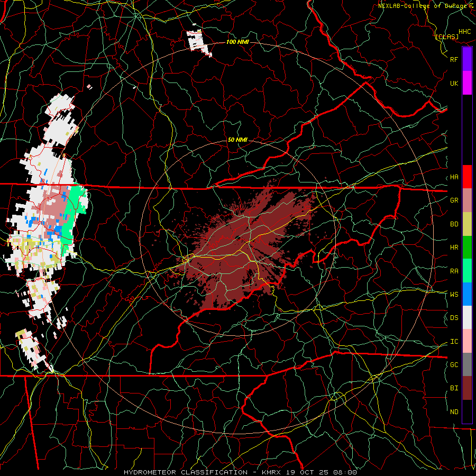Click the Hydrometeor Classification KMRX caption
This screenshot has width=476, height=476.
(x=240, y=472)
